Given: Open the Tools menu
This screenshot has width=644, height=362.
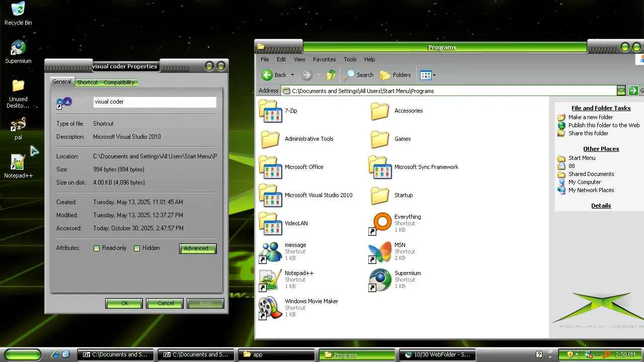Looking at the screenshot, I should [x=350, y=59].
